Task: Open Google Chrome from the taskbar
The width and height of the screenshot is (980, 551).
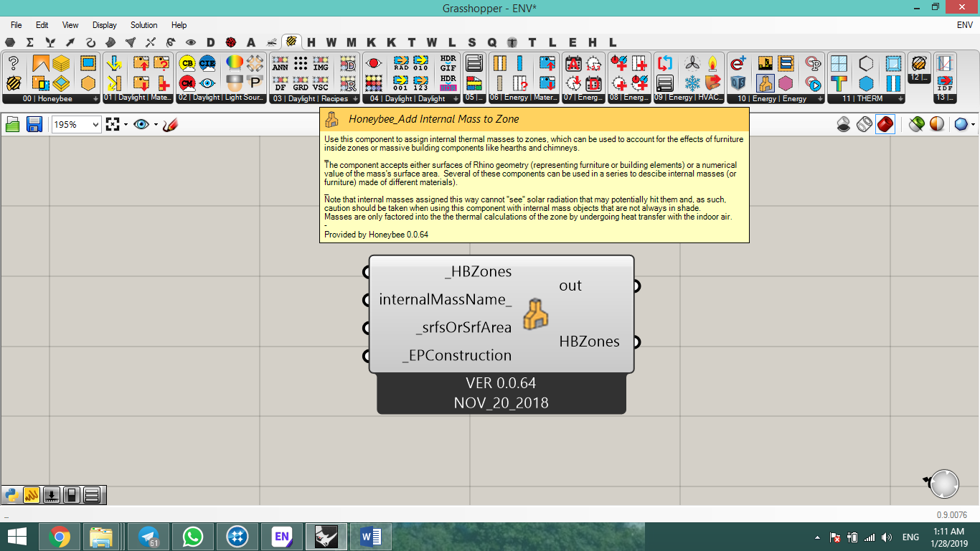Action: pyautogui.click(x=59, y=537)
